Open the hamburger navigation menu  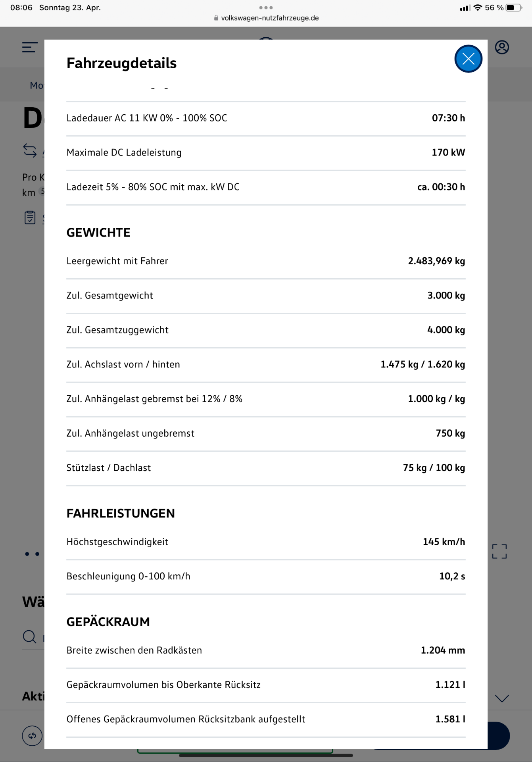point(30,48)
